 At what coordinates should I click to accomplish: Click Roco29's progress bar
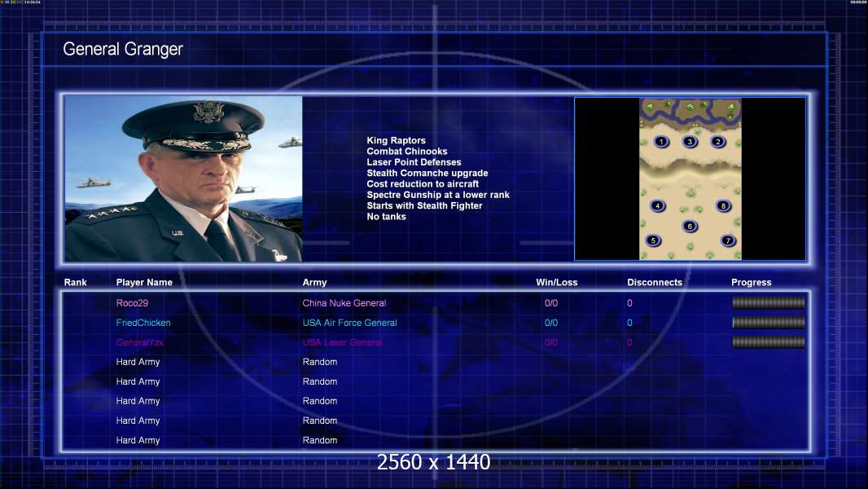point(769,302)
